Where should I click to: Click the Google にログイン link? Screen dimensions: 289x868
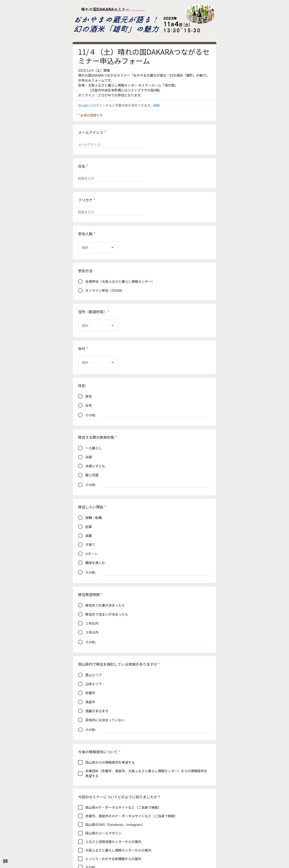[92, 105]
